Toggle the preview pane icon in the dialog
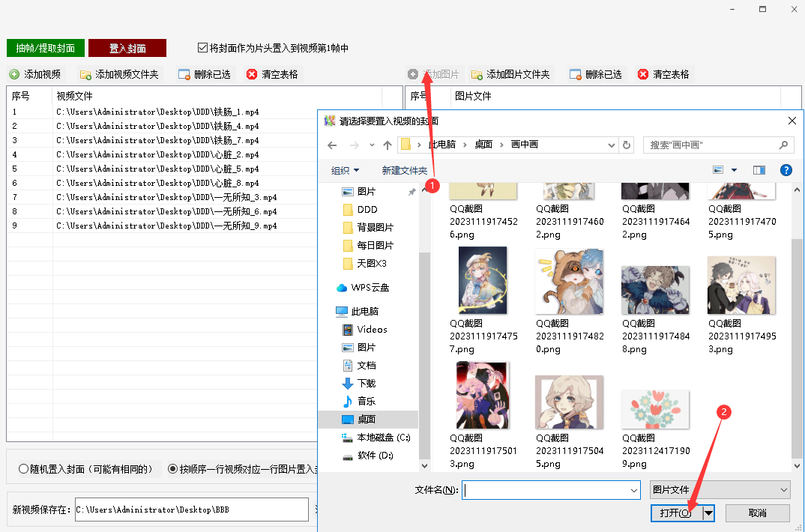805x532 pixels. pos(759,170)
